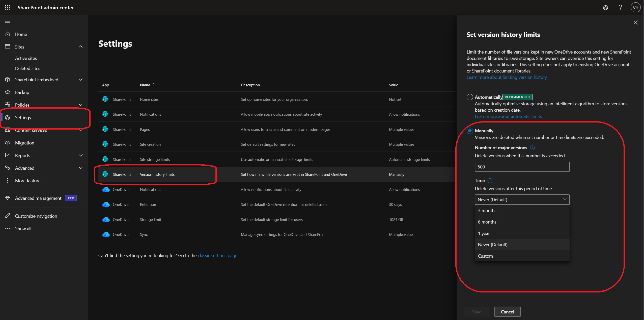This screenshot has height=320, width=644.
Task: Click OneDrive icon in Sync row
Action: [x=106, y=234]
